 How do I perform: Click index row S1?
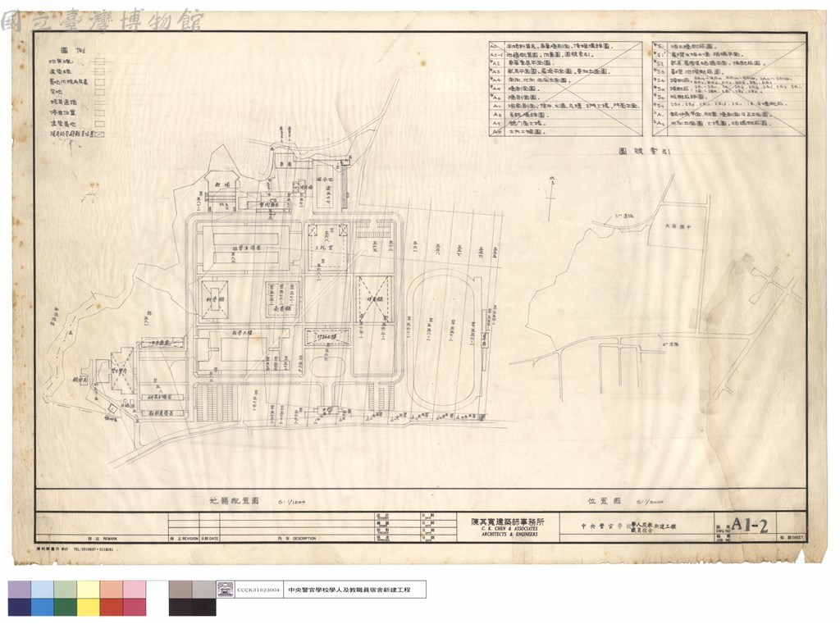728,46
